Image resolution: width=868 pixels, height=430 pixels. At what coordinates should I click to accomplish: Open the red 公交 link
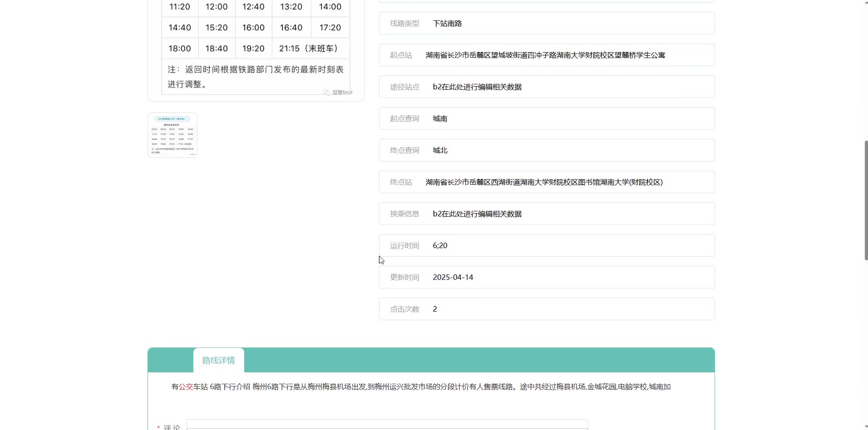pyautogui.click(x=186, y=387)
